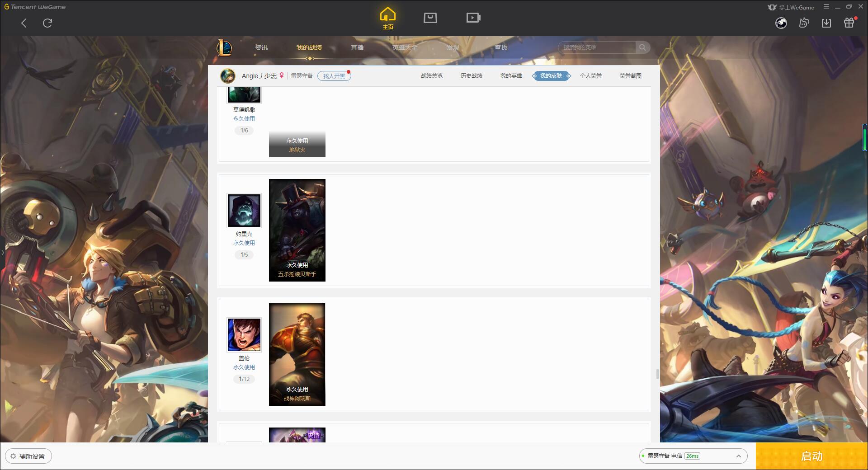
Task: Click the Tencent WeGame logo
Action: 35,7
